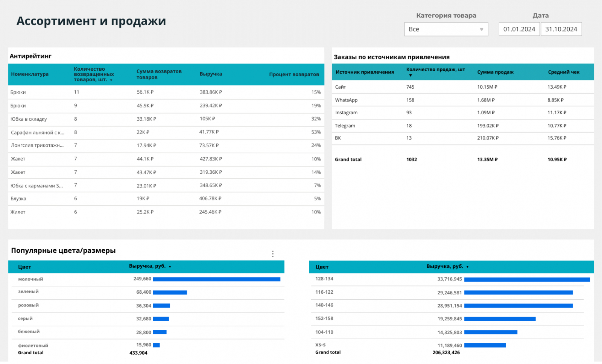
Task: Click the Сумма продаж column header
Action: 495,72
